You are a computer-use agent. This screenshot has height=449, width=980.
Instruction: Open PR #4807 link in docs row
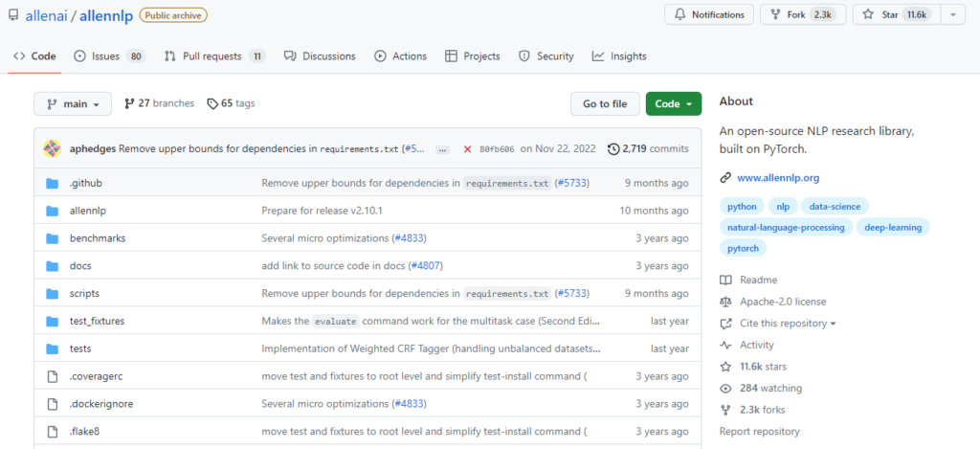425,266
